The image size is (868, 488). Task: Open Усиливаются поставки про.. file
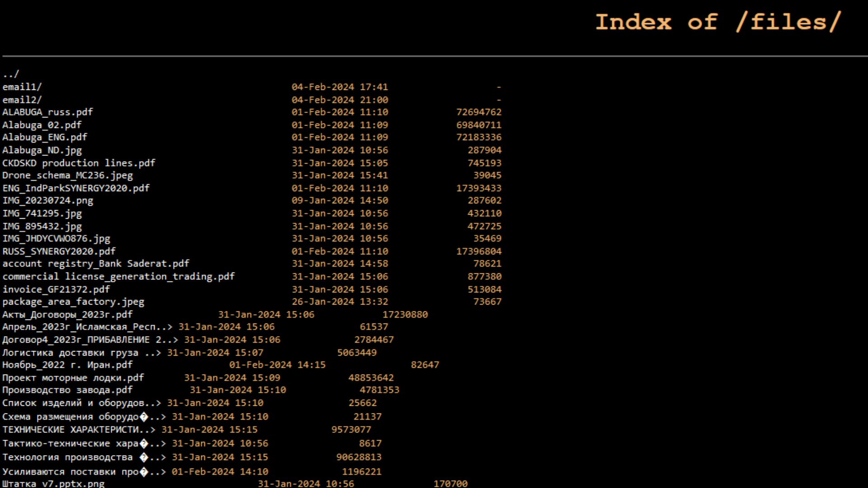tap(84, 472)
